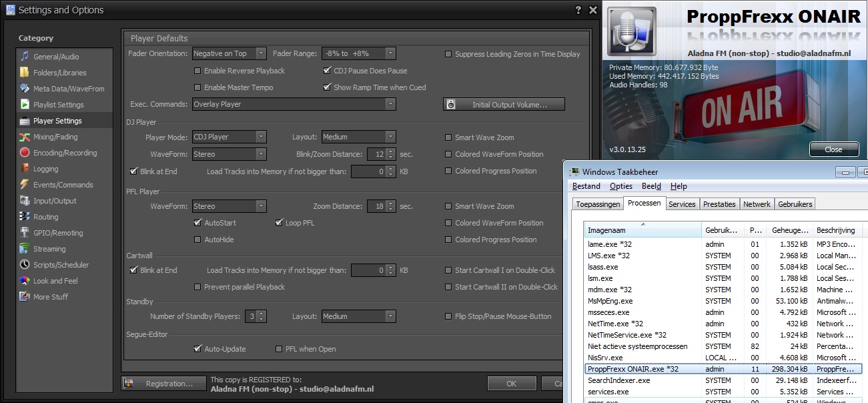Switch to the Prestaties tab

pos(719,204)
